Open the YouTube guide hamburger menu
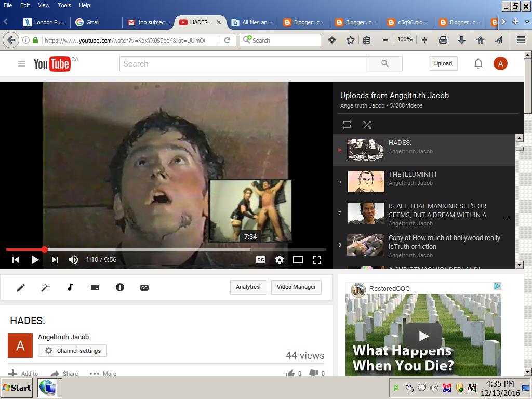The image size is (532, 399). click(21, 64)
